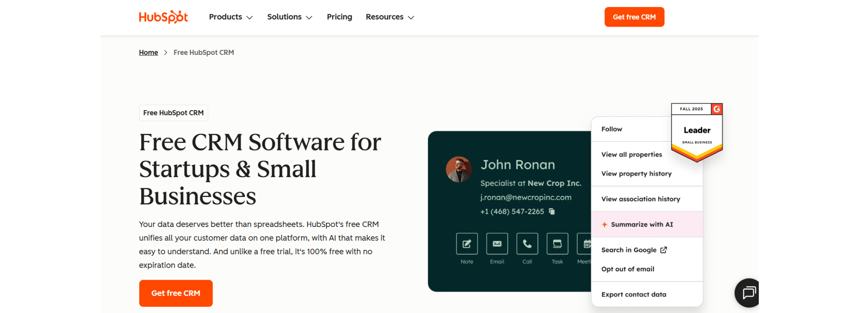Select View all properties option

(631, 155)
